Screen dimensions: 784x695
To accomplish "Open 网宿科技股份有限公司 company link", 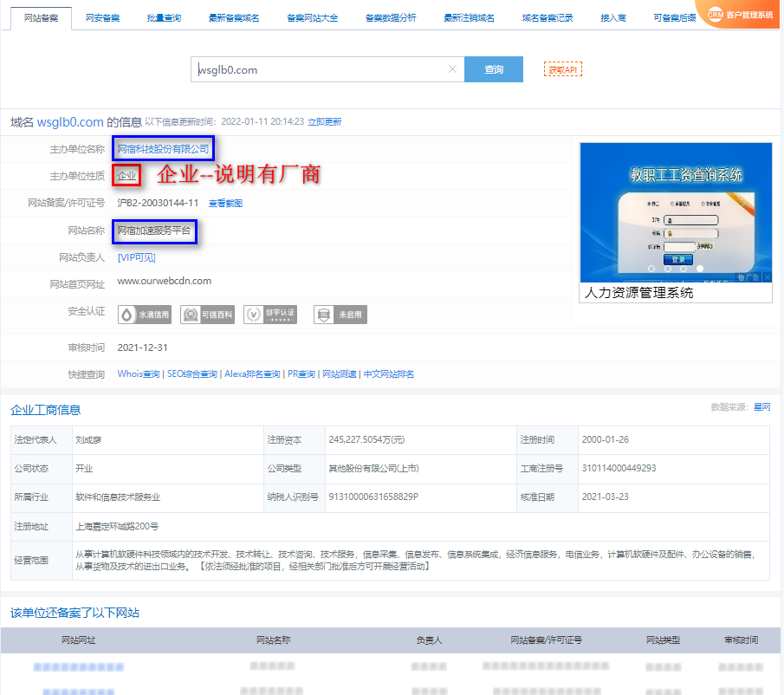I will point(163,149).
